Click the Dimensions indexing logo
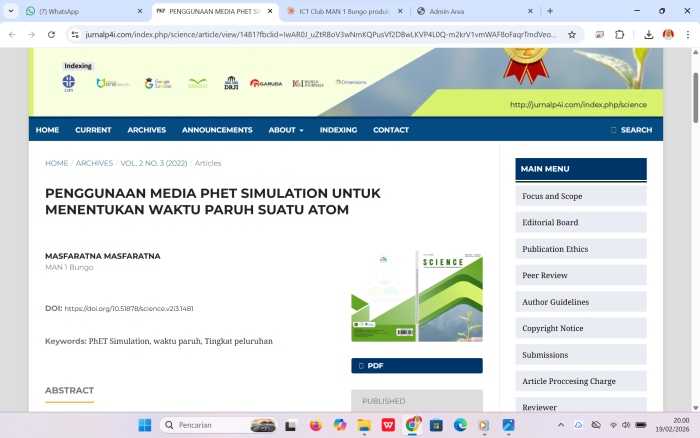 351,82
